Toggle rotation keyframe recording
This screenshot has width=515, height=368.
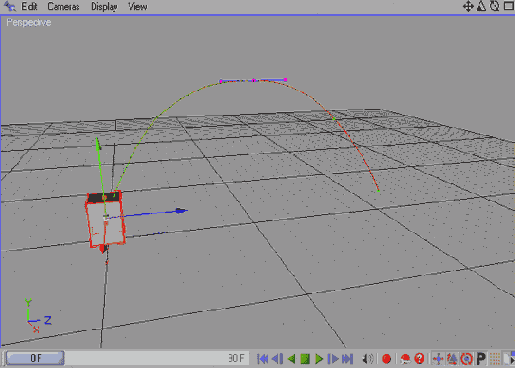click(x=466, y=359)
